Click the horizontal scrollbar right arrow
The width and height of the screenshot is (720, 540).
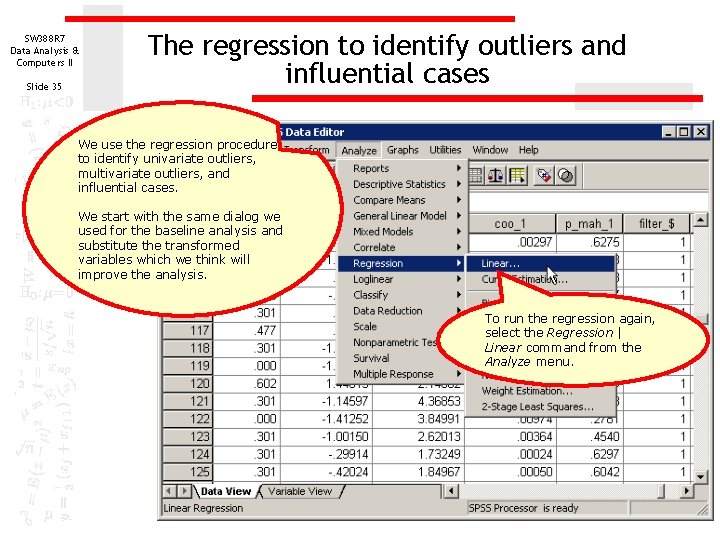(x=686, y=491)
